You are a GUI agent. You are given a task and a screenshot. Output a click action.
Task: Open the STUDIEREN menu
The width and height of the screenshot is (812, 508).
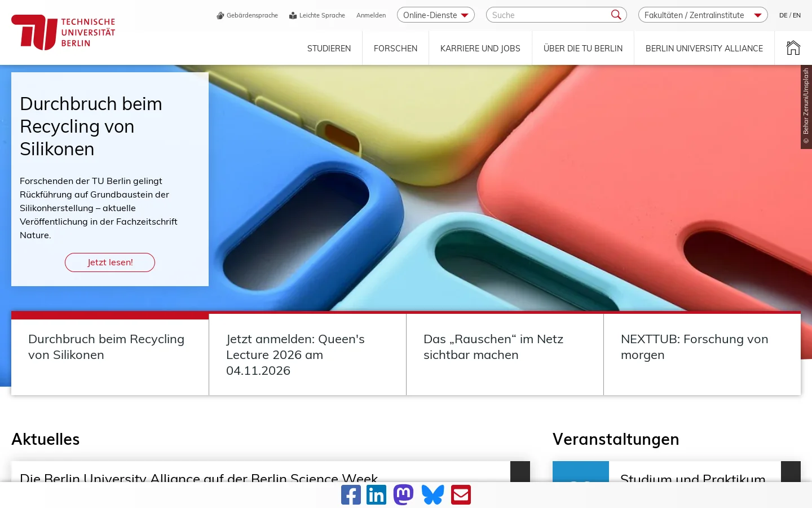329,49
